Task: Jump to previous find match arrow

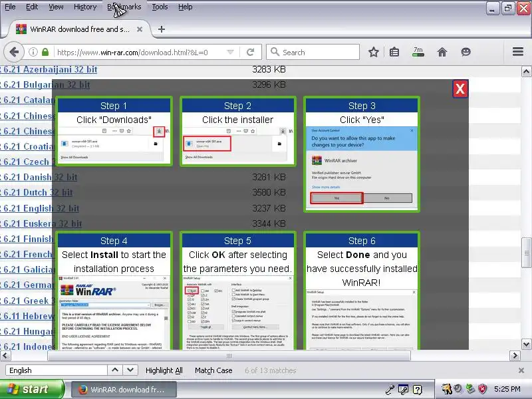Action: (115, 370)
